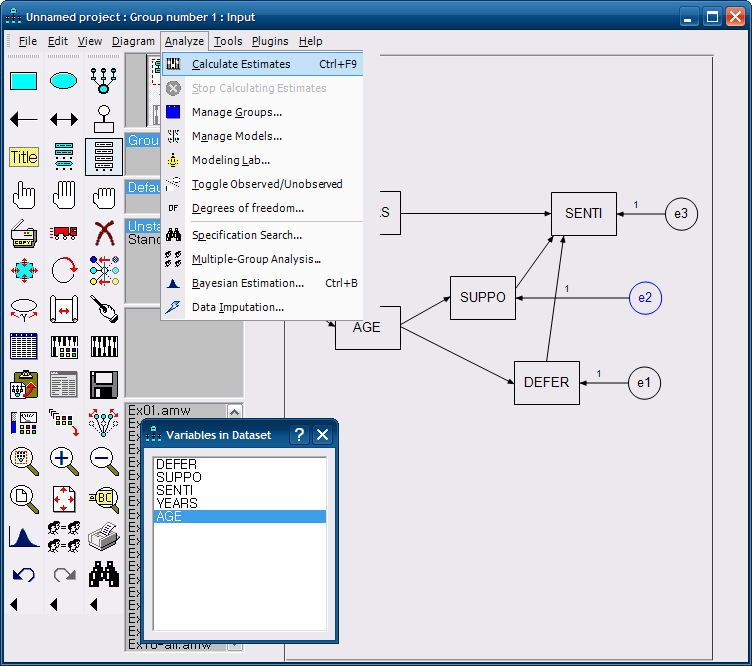Select AGE in Variables in Dataset list
Screen dimensions: 752x666
point(240,516)
